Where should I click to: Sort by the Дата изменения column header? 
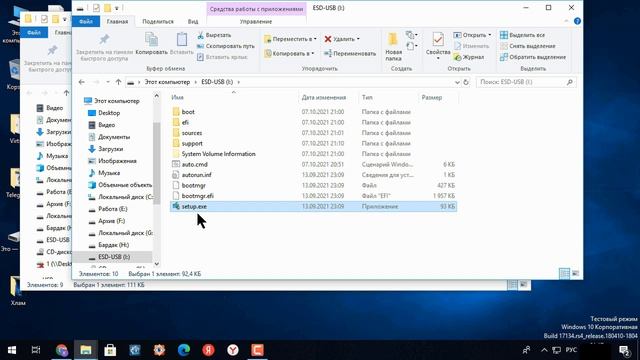(328, 98)
